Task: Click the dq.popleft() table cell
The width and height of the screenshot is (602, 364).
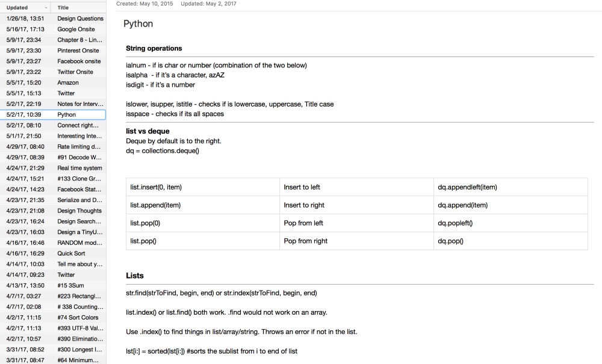Action: point(456,223)
